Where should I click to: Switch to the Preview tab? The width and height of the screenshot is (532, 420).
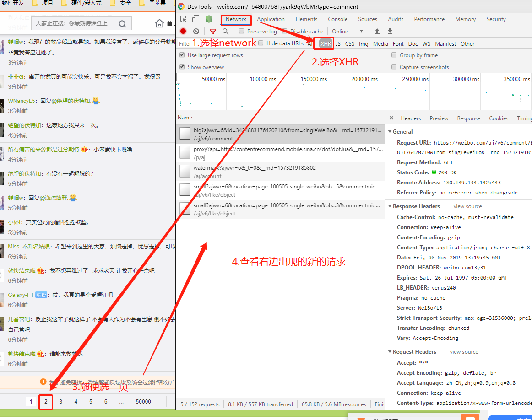click(439, 118)
